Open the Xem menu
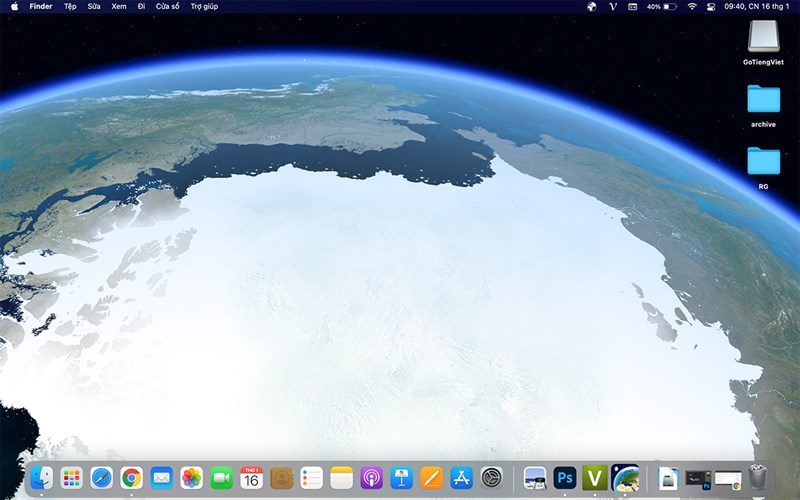This screenshot has width=800, height=500. point(119,7)
